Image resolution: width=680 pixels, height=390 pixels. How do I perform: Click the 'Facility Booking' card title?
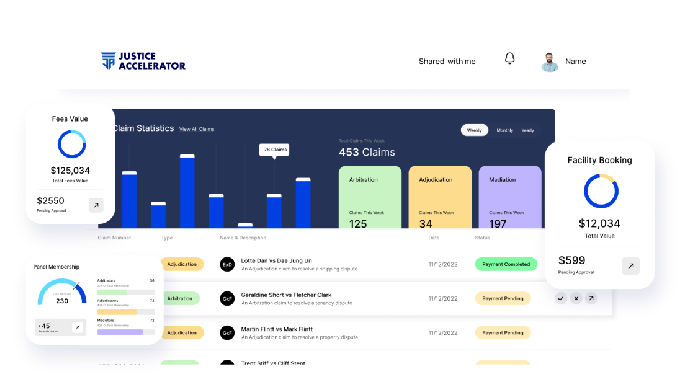coord(600,160)
